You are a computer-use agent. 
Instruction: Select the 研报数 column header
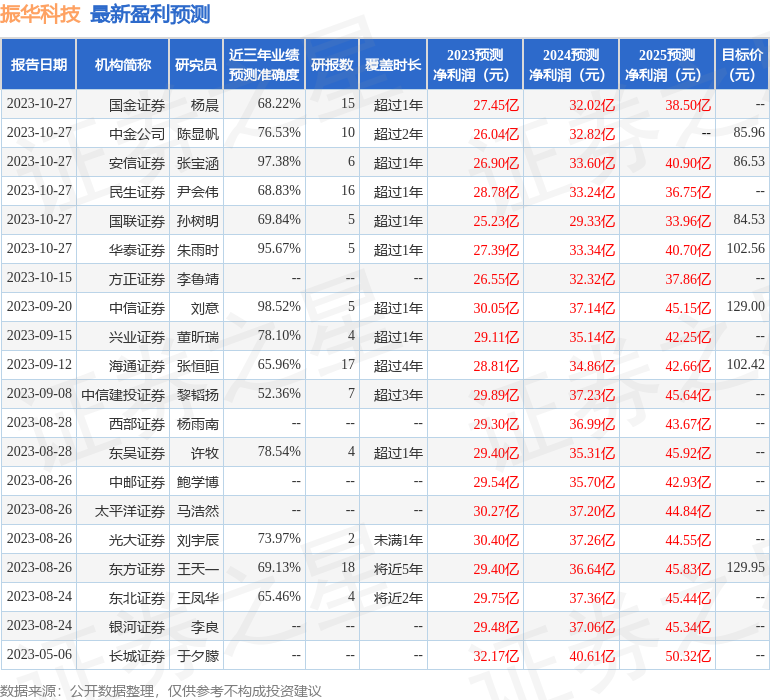[332, 64]
